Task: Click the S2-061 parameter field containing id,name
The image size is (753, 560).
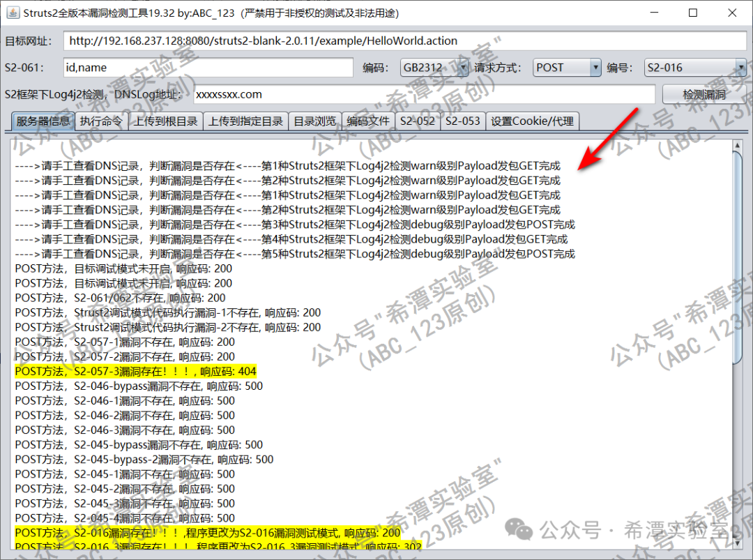Action: pos(208,68)
